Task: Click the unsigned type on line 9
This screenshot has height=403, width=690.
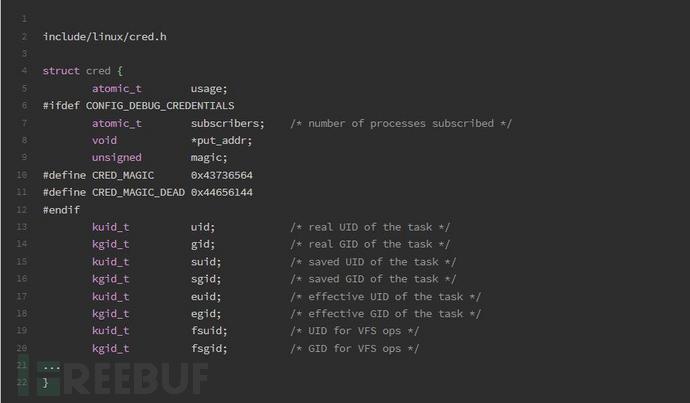Action: [117, 158]
